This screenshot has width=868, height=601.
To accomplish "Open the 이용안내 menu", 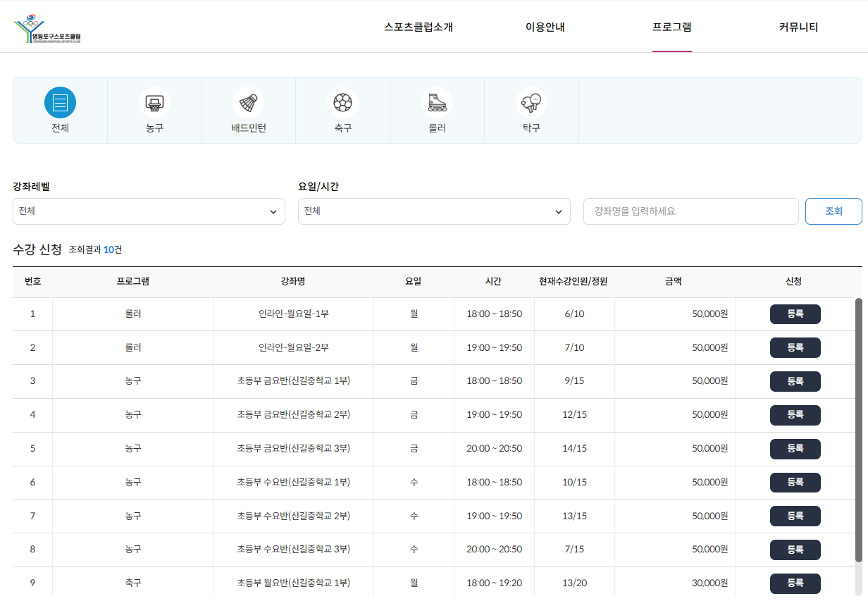I will tap(545, 27).
